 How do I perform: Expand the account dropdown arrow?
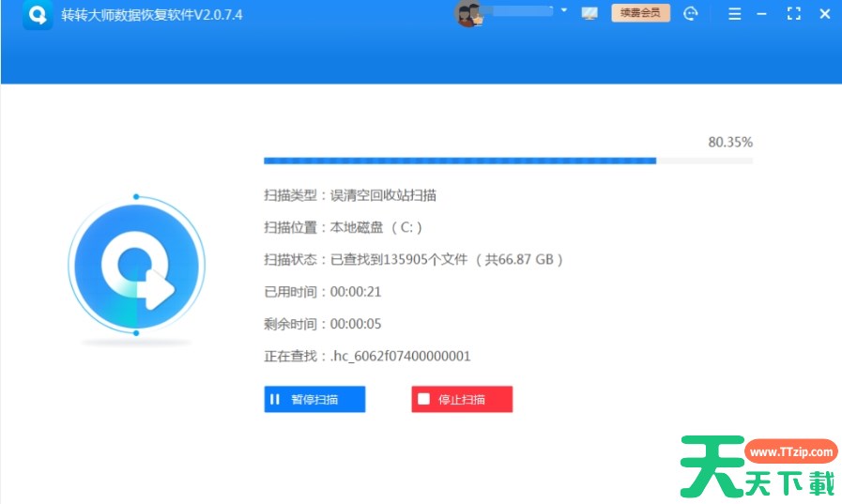(563, 11)
